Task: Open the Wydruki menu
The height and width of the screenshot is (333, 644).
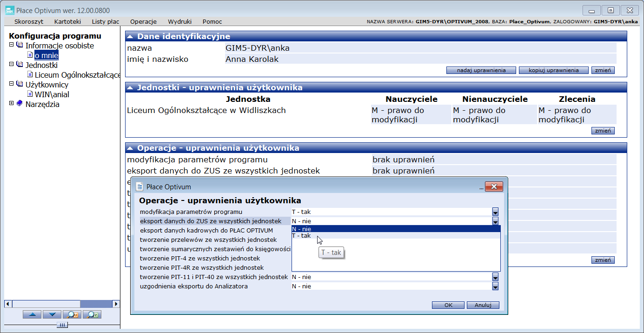Action: [180, 21]
